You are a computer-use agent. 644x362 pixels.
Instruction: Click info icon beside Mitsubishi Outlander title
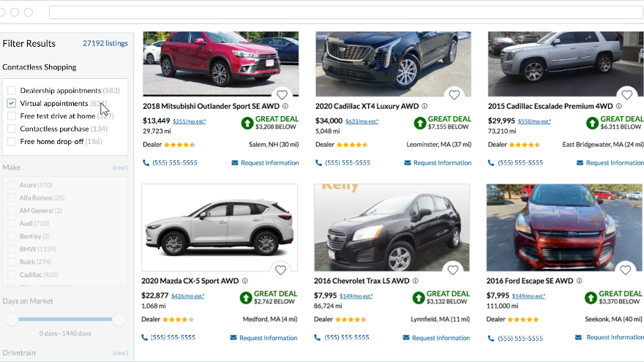click(285, 106)
